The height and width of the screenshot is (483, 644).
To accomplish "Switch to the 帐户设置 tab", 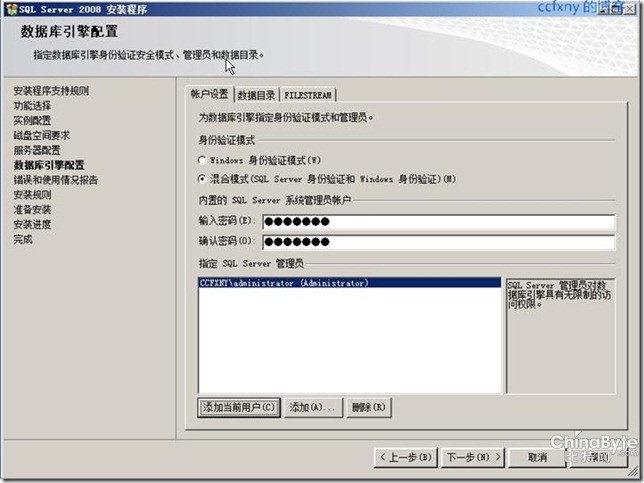I will coord(211,95).
